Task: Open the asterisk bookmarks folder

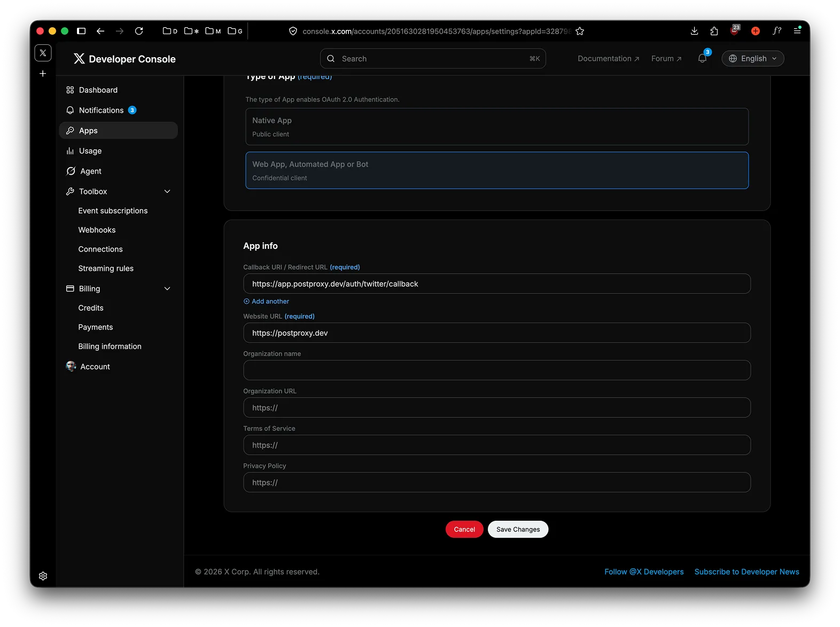Action: pyautogui.click(x=191, y=31)
